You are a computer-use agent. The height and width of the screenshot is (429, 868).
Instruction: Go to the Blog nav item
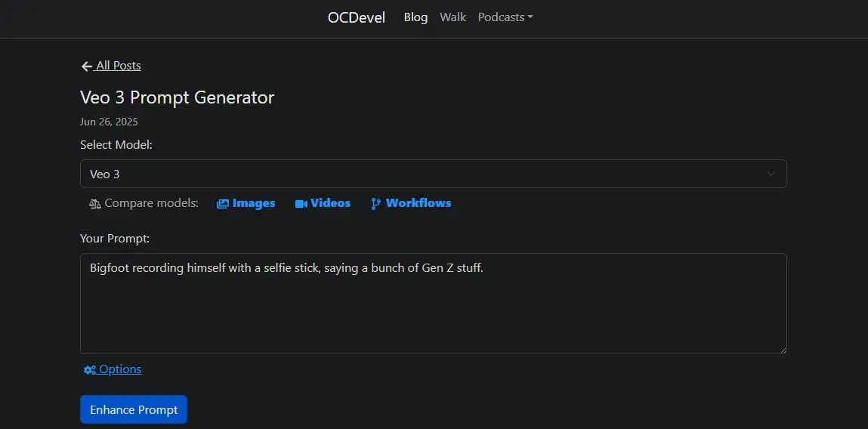[415, 17]
